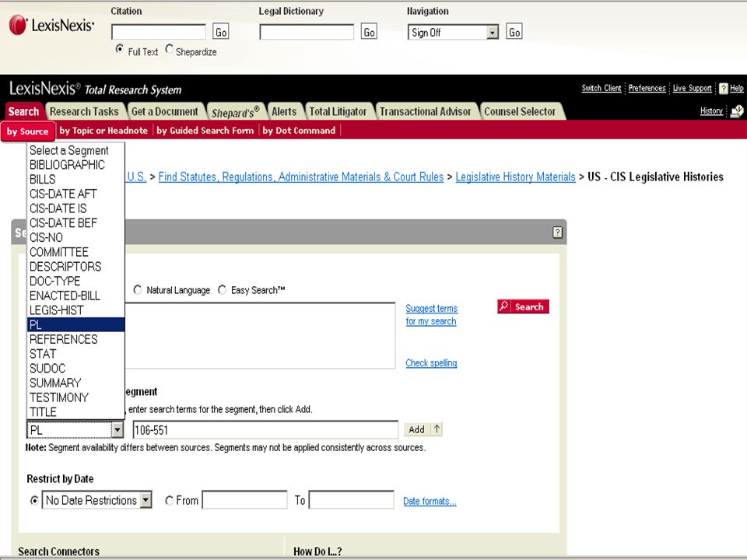Image resolution: width=747 pixels, height=560 pixels.
Task: Choose ENACTED-BILL segment option
Action: coord(75,296)
